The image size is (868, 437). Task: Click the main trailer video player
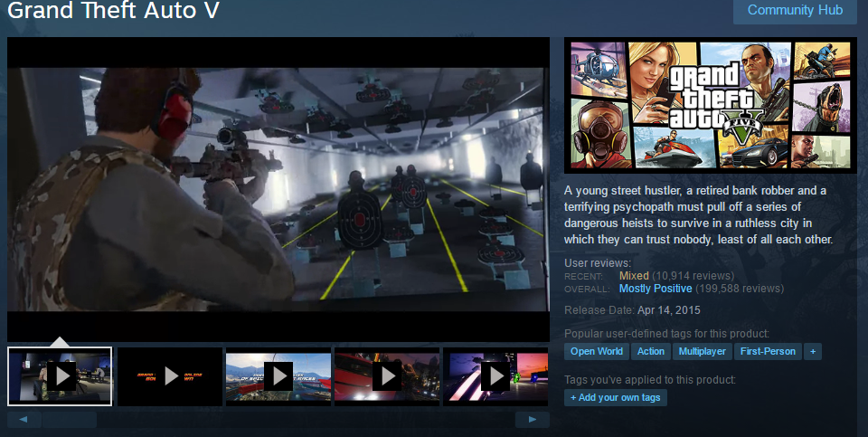point(278,189)
